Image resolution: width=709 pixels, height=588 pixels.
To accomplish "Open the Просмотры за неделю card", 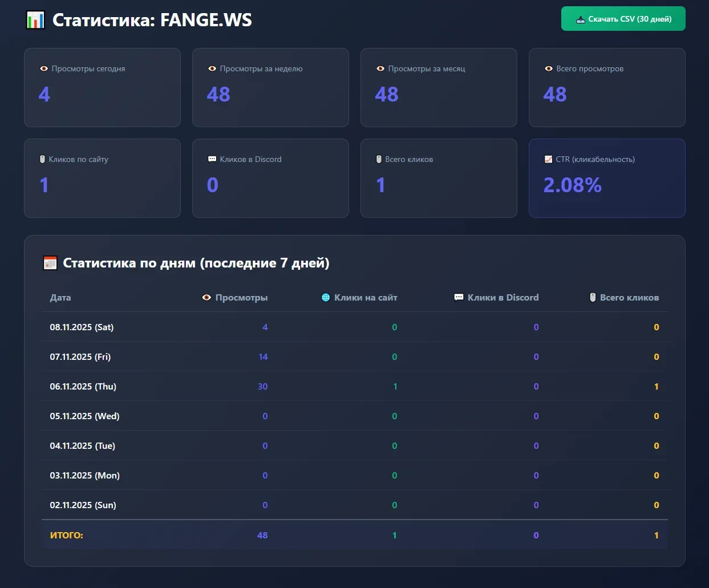I will tap(270, 87).
